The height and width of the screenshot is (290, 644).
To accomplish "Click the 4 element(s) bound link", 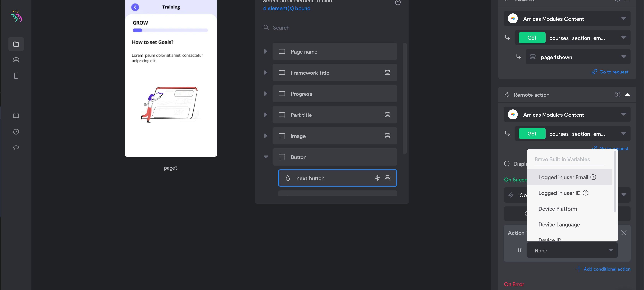I will [287, 8].
